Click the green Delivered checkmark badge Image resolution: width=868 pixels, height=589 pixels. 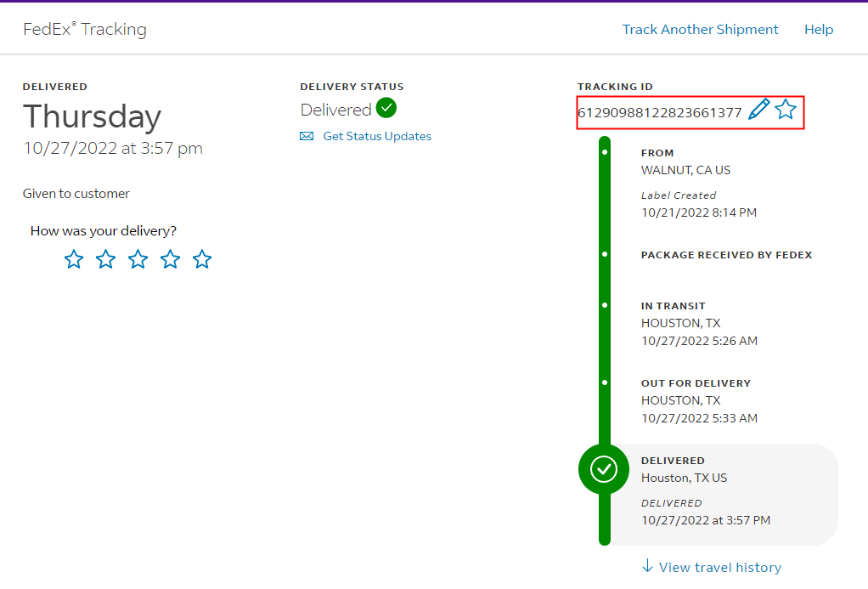[x=386, y=109]
